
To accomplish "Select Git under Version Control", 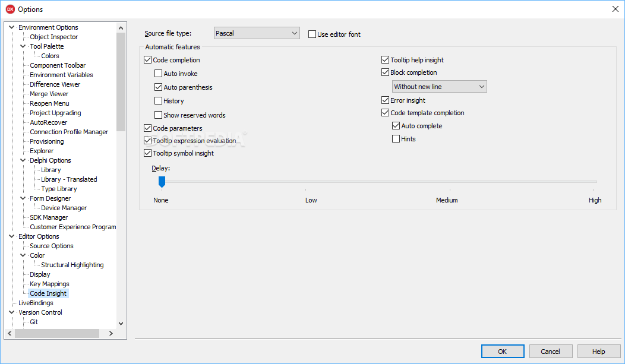I will tap(34, 322).
